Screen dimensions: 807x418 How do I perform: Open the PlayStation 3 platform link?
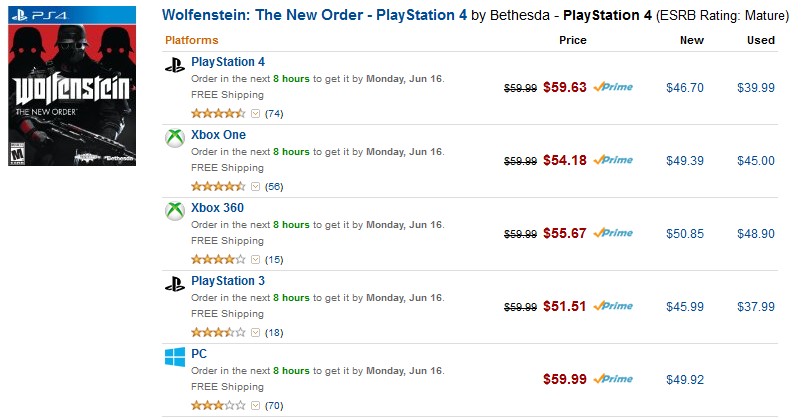tap(228, 281)
